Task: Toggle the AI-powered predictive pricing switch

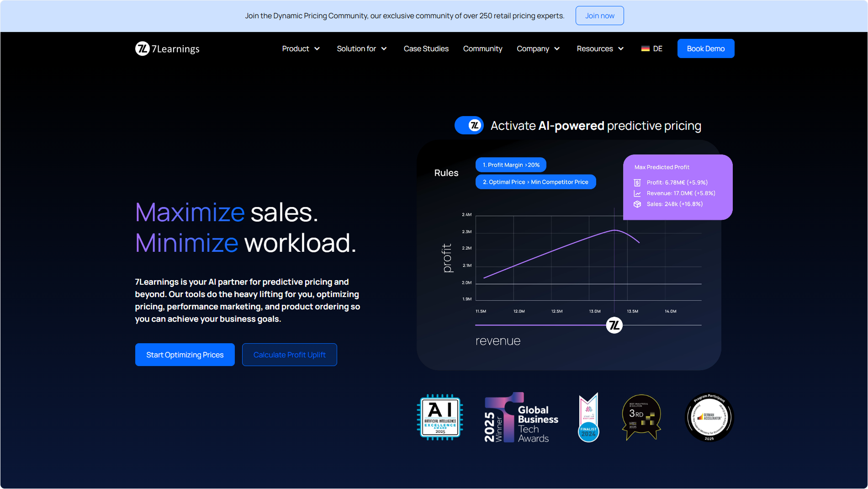Action: 469,125
